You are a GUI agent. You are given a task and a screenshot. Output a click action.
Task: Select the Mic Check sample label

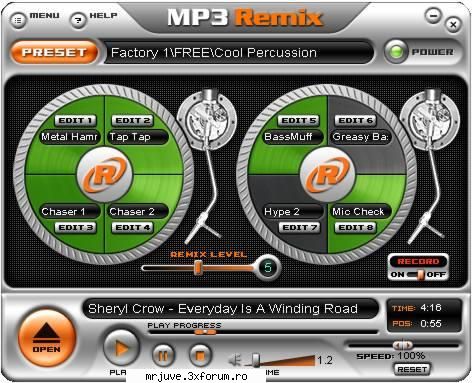361,211
